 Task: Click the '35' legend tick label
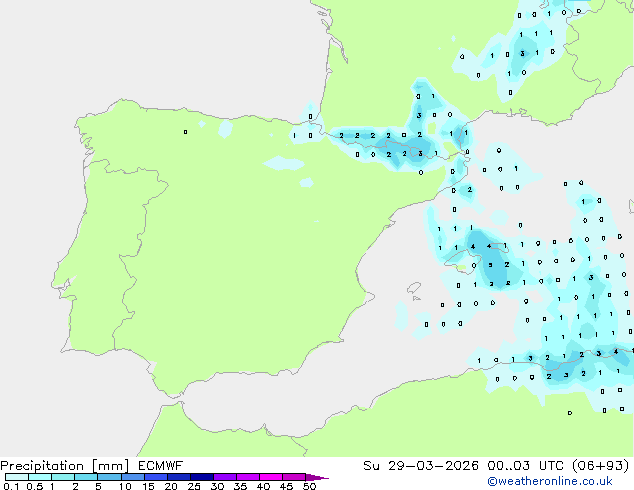pyautogui.click(x=240, y=486)
